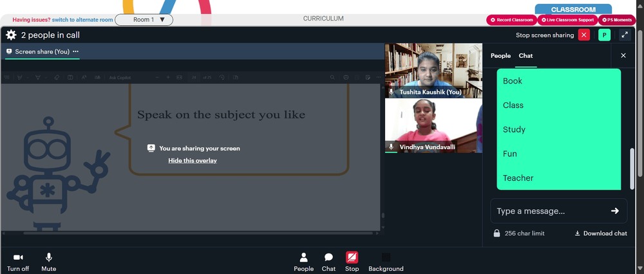The image size is (644, 274).
Task: Mute the microphone
Action: (x=48, y=262)
